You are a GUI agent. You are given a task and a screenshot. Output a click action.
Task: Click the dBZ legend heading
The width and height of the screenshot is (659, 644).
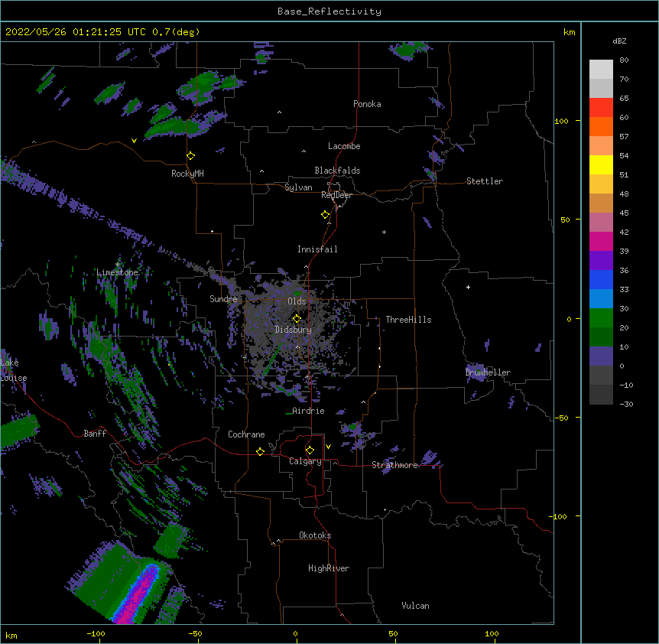click(x=619, y=41)
